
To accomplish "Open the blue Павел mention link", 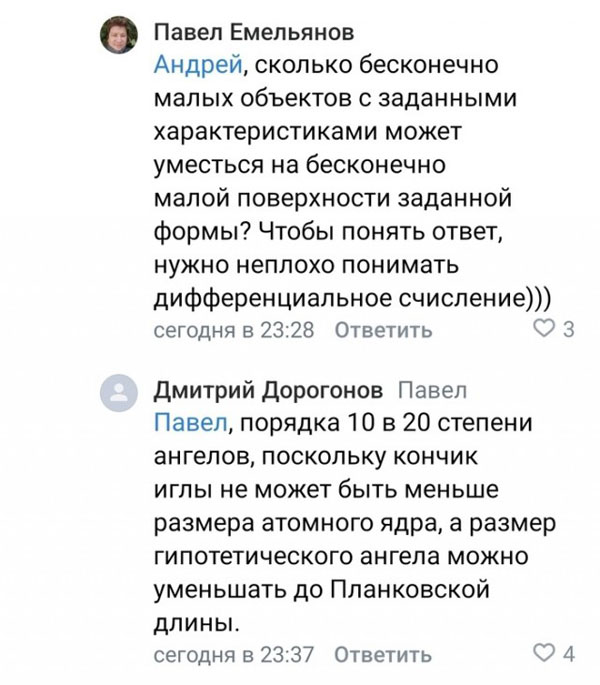I will click(x=191, y=423).
